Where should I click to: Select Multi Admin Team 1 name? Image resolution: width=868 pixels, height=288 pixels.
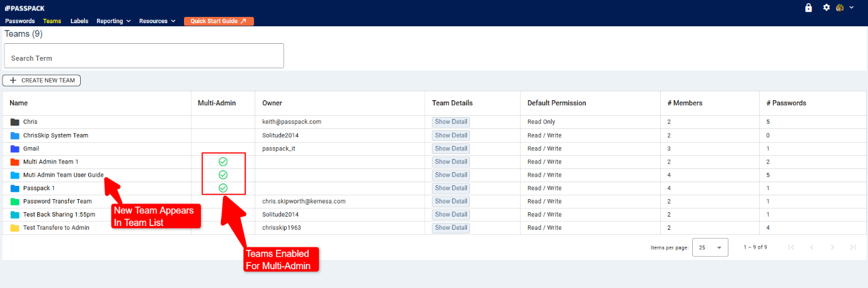tap(51, 162)
